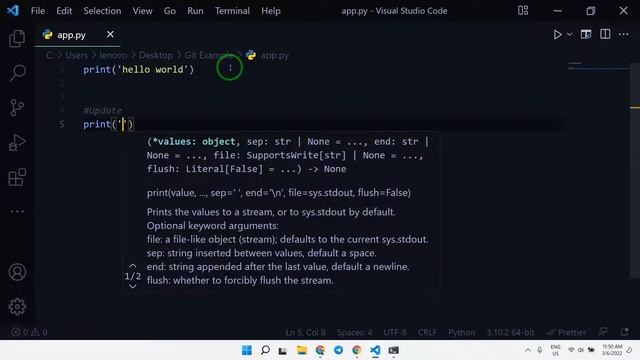Open the first Chrome icon on taskbar, left of Telegram
The width and height of the screenshot is (640, 360).
[x=320, y=350]
